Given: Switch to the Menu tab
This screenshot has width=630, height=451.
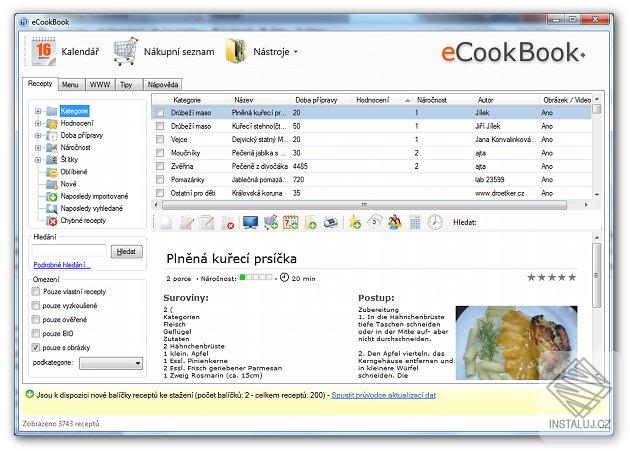Looking at the screenshot, I should 70,84.
